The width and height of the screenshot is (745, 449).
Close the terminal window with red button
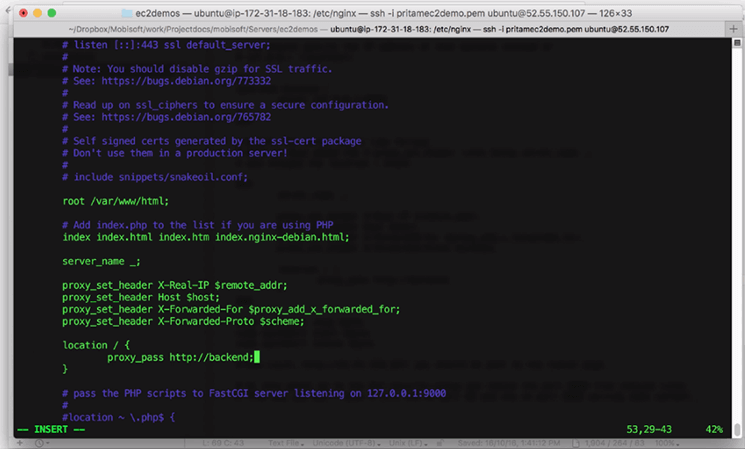pos(23,13)
